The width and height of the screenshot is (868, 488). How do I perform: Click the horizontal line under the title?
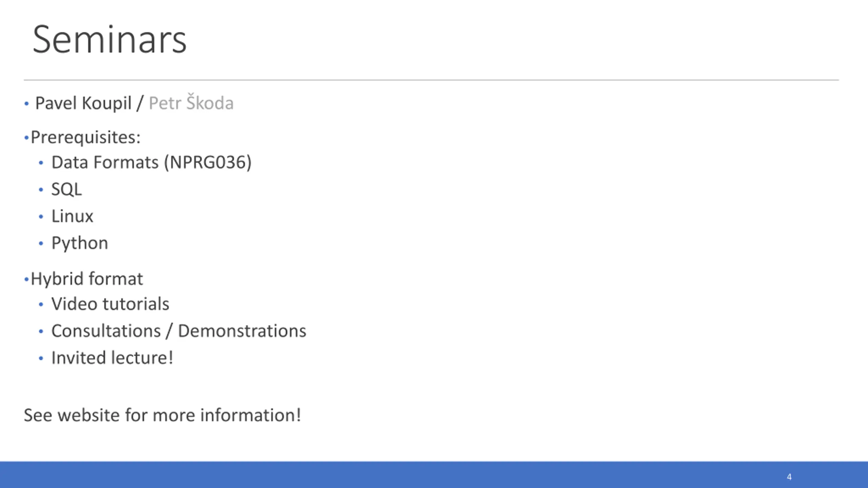pos(431,80)
